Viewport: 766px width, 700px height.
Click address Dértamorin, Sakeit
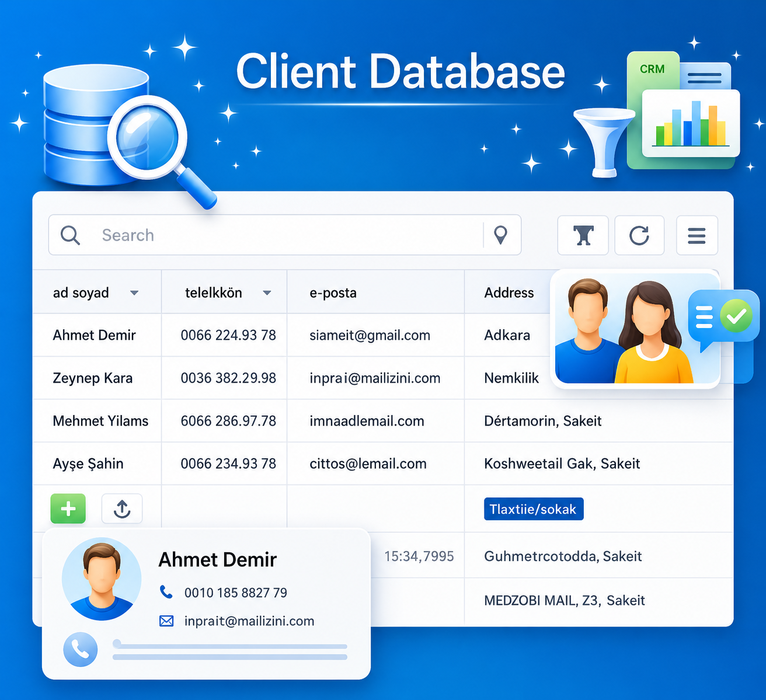click(543, 421)
